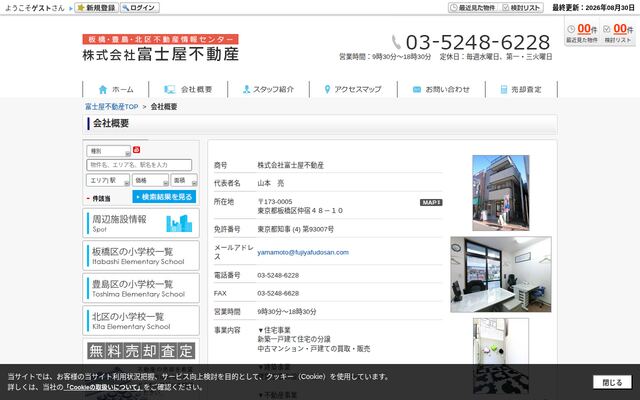Image resolution: width=640 pixels, height=400 pixels.
Task: Click the 検索結果を見る button
Action: click(164, 197)
